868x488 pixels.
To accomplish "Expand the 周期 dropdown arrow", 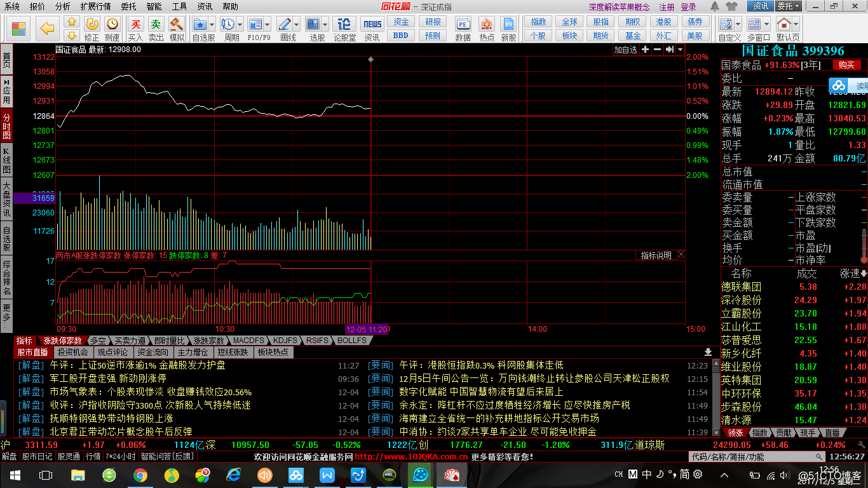I will tap(240, 24).
